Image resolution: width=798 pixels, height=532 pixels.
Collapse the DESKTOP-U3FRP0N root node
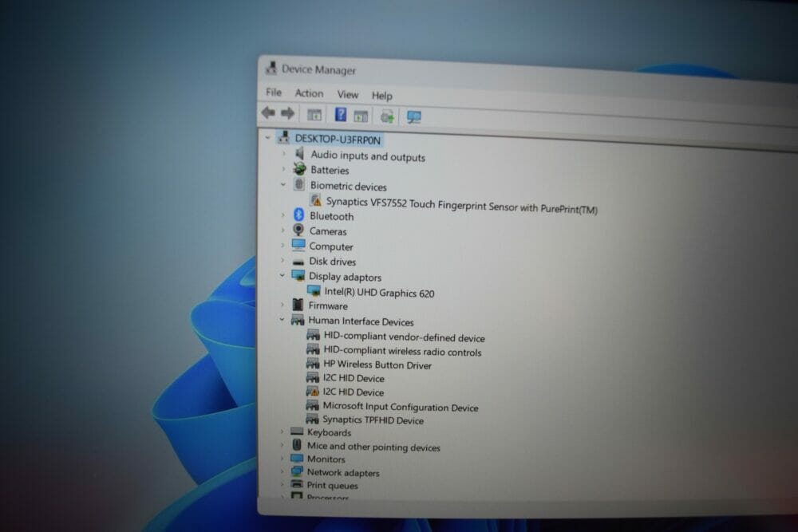[267, 137]
